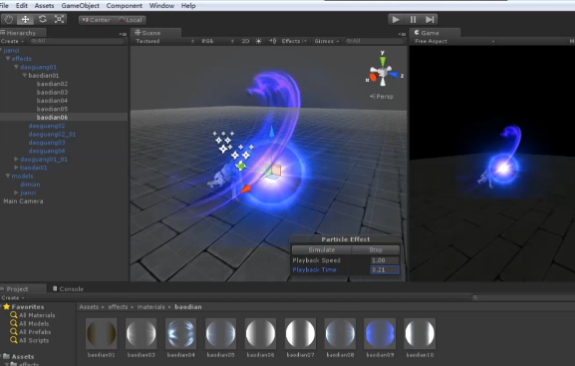575x366 pixels.
Task: Click the Playback Speed value field
Action: [384, 260]
